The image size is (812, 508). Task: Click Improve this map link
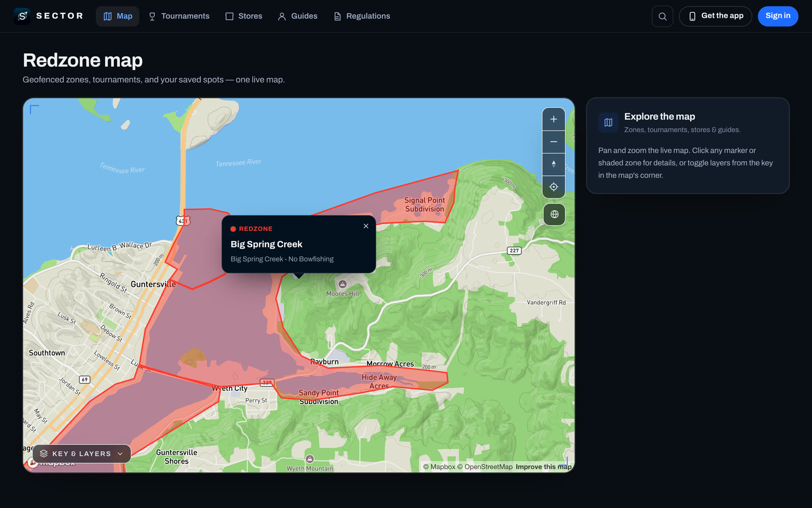(x=544, y=467)
